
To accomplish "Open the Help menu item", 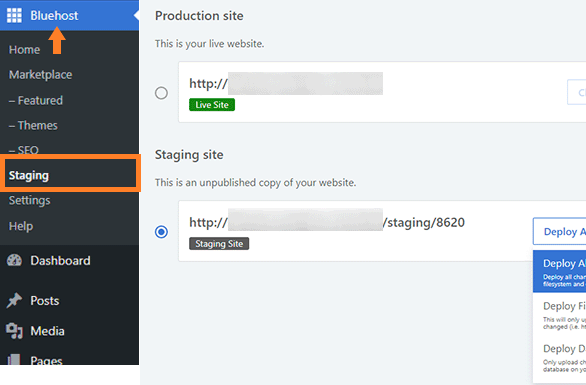I will (x=21, y=226).
